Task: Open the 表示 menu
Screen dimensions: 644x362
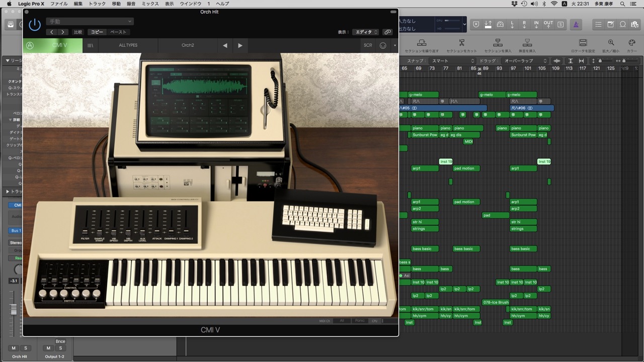Action: pos(169,4)
